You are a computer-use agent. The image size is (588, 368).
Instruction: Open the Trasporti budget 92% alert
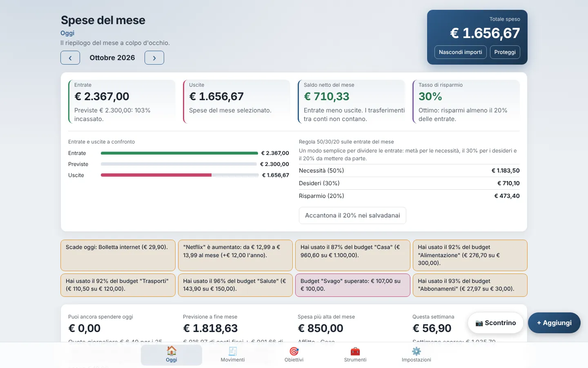[118, 285]
